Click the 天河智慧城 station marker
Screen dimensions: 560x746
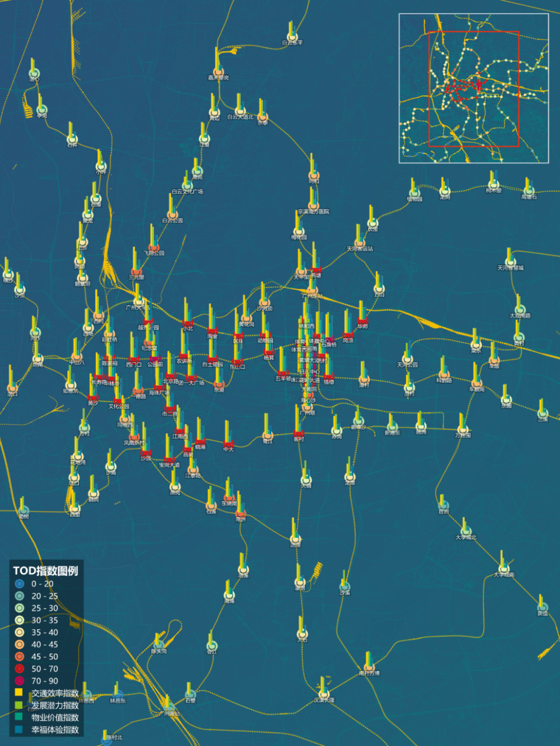pos(512,262)
